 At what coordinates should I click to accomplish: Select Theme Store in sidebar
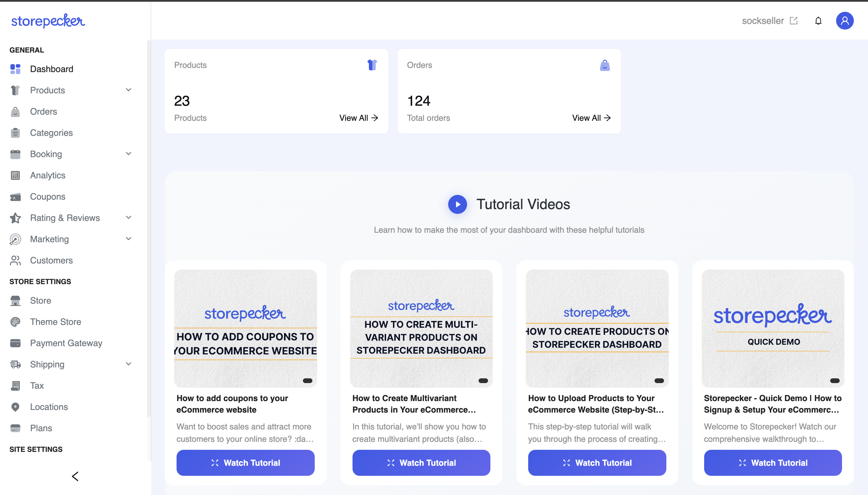56,322
